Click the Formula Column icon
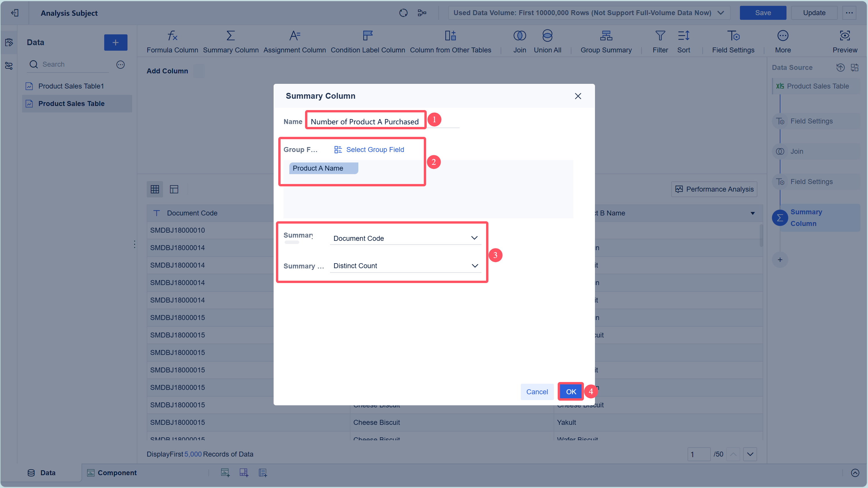 coord(172,36)
